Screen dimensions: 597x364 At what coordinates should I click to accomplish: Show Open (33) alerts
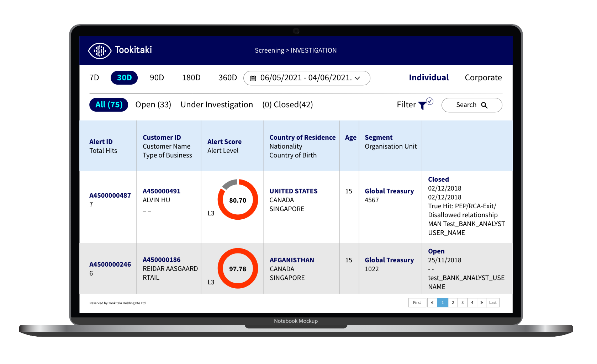(x=153, y=105)
